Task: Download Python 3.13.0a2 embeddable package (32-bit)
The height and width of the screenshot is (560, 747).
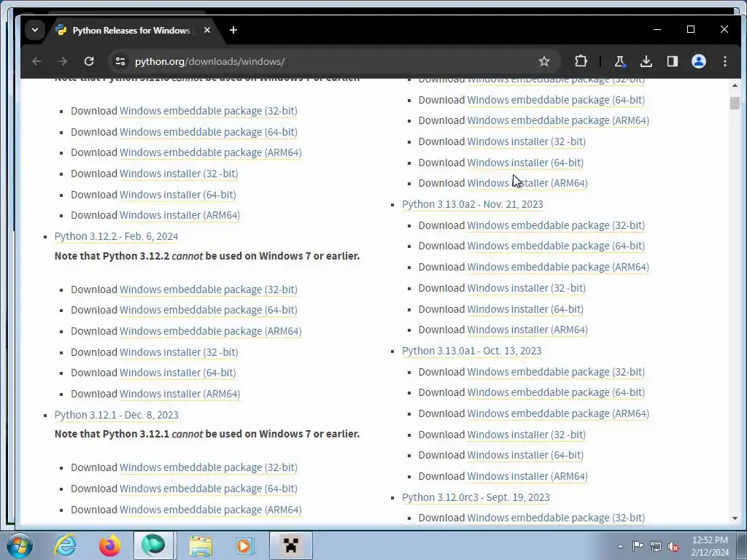Action: coord(556,225)
